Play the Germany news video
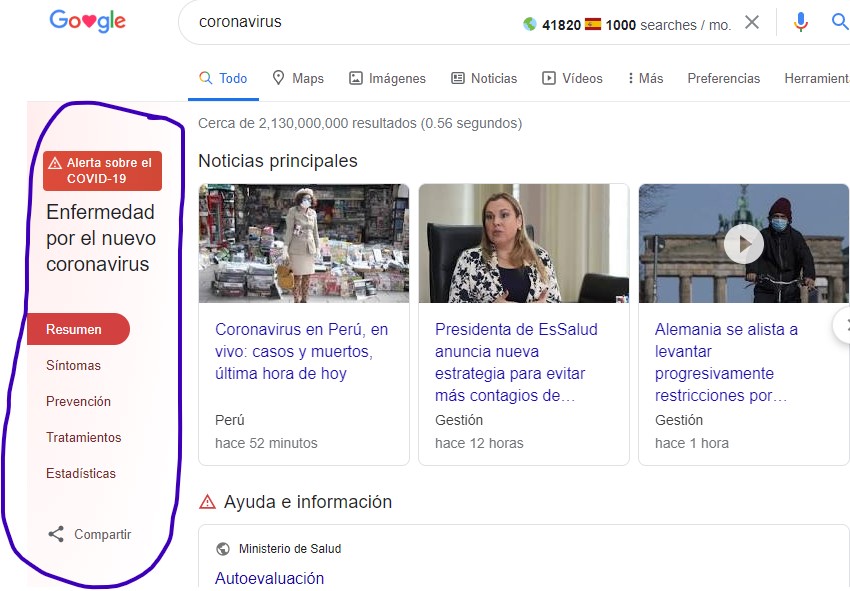This screenshot has width=850, height=591. [744, 244]
